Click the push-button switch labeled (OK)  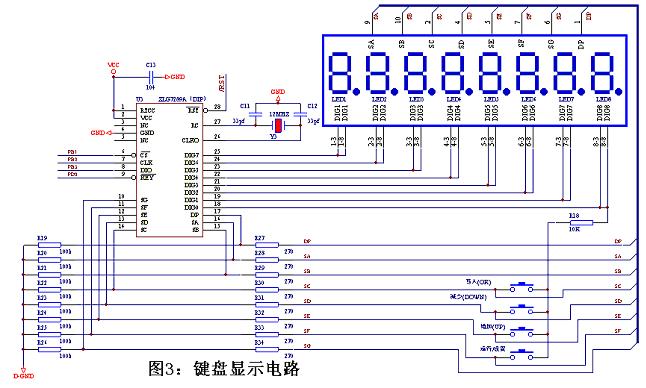[x=522, y=287]
